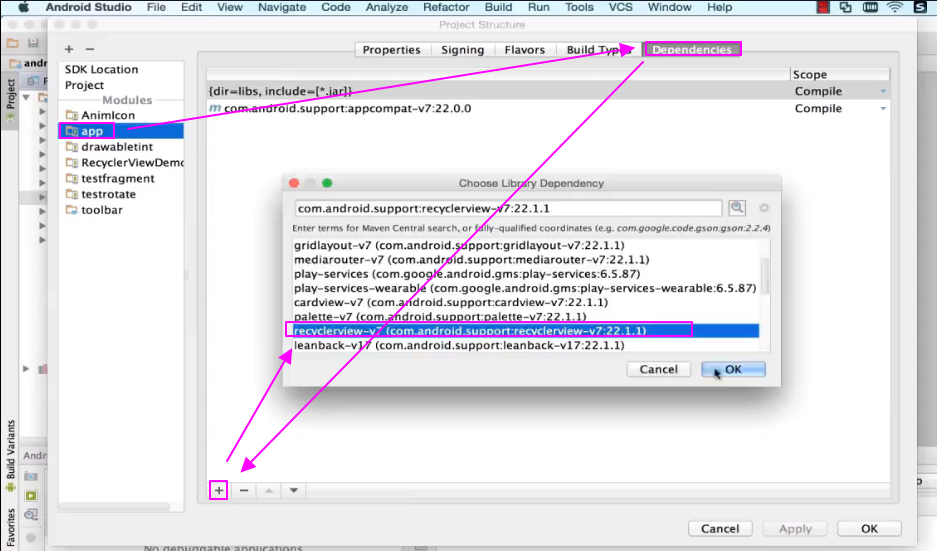
Task: Open the Signing tab
Action: pyautogui.click(x=463, y=50)
